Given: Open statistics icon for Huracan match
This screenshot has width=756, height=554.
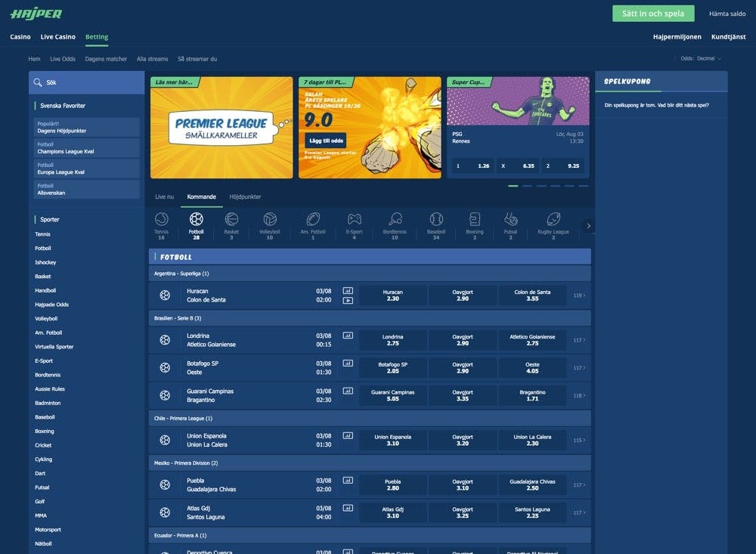Looking at the screenshot, I should click(348, 291).
